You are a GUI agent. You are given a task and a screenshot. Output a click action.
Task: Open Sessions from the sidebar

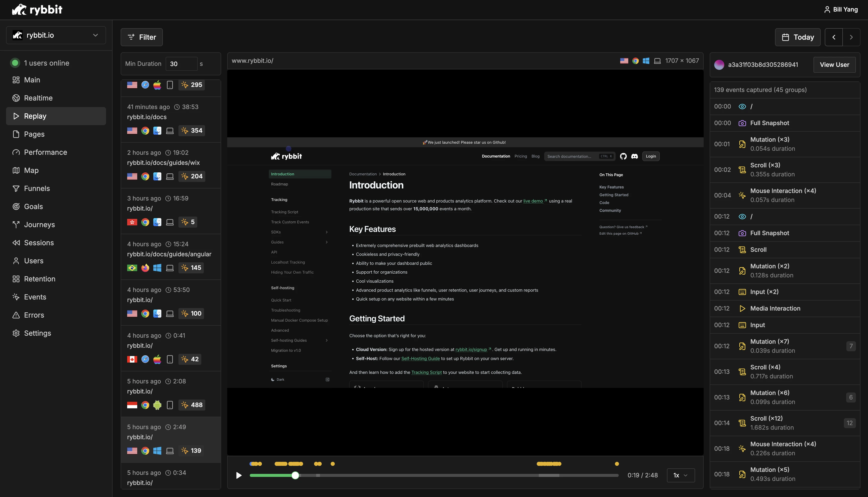(56, 243)
